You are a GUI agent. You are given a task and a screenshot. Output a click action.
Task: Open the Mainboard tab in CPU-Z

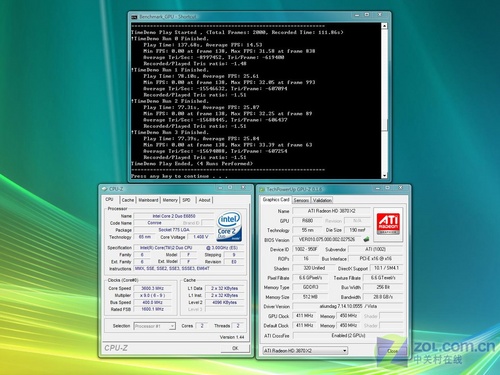click(x=148, y=200)
